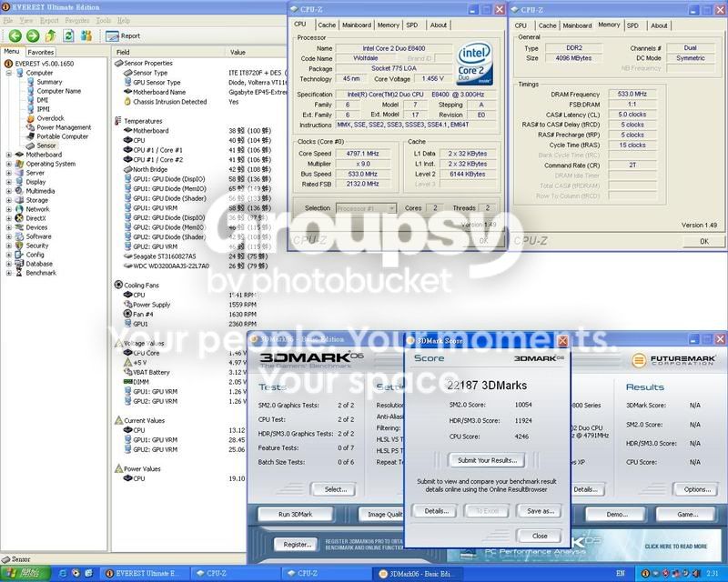Click Select button under Tests in 3DMark06

click(335, 489)
